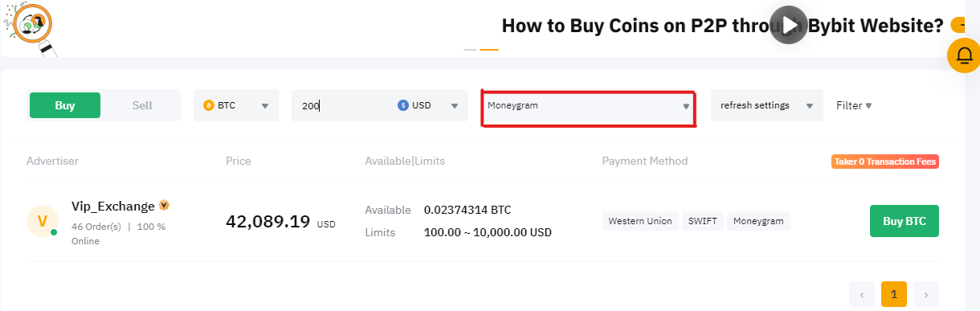This screenshot has width=980, height=311.
Task: Go to the next page arrow
Action: (x=926, y=294)
